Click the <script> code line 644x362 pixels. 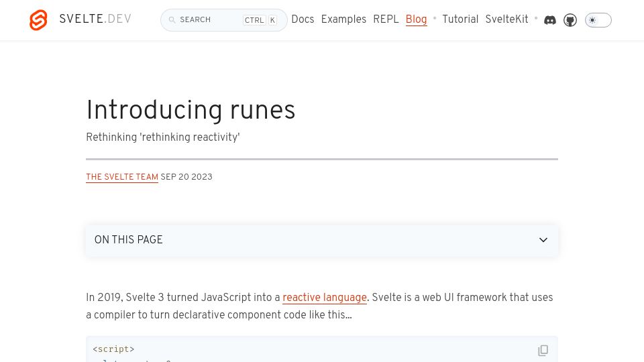(113, 349)
